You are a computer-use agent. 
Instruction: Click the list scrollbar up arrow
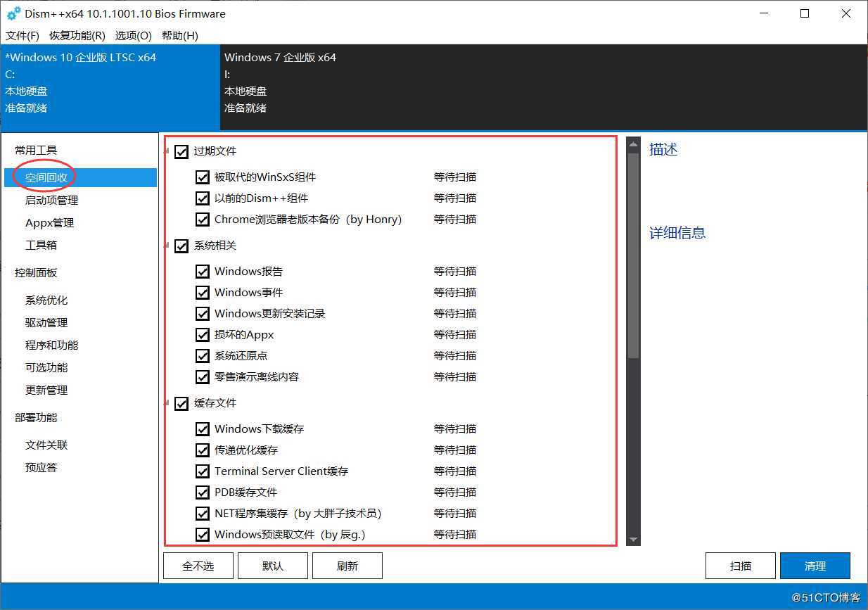pyautogui.click(x=633, y=145)
